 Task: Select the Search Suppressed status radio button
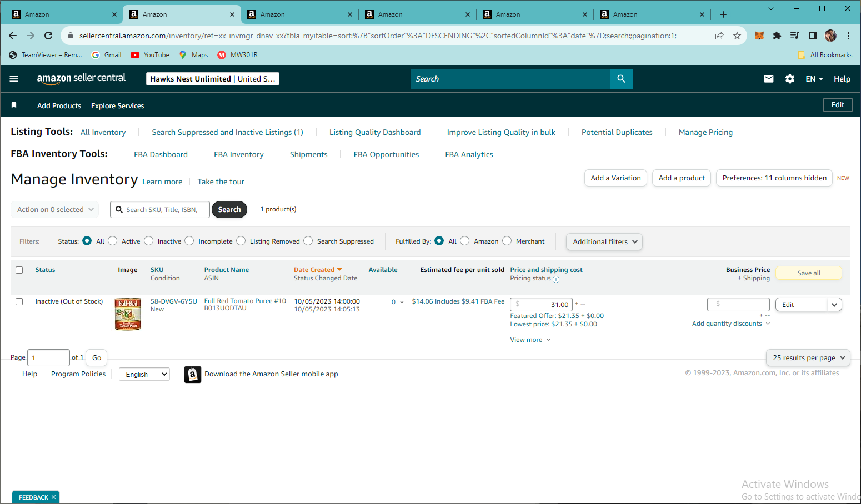point(308,241)
